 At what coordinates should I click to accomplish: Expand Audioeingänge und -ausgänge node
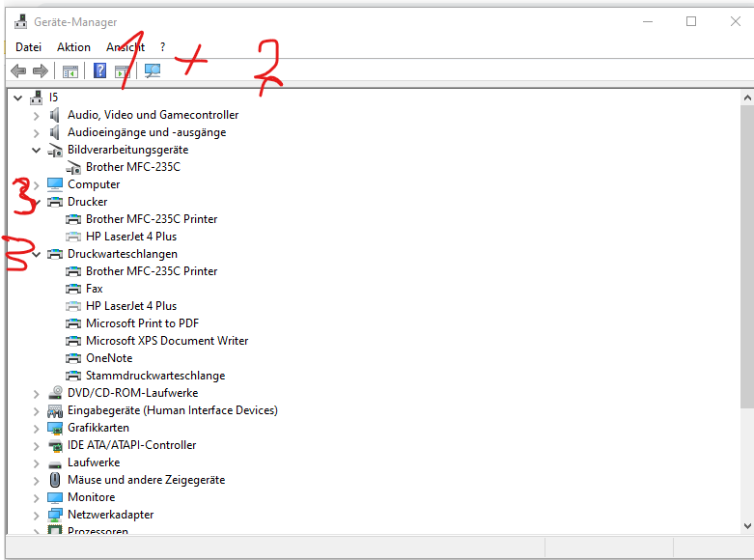click(x=36, y=133)
